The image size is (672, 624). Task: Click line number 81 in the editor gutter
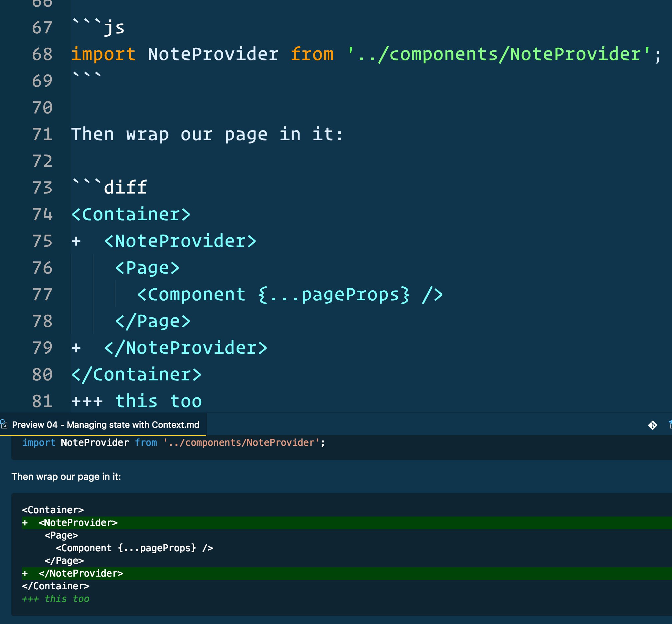(42, 401)
